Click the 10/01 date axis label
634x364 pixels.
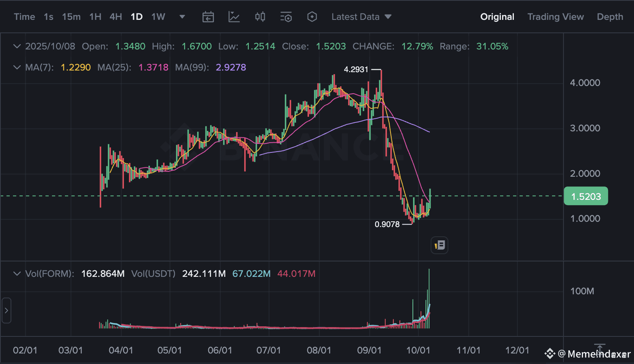pos(418,350)
